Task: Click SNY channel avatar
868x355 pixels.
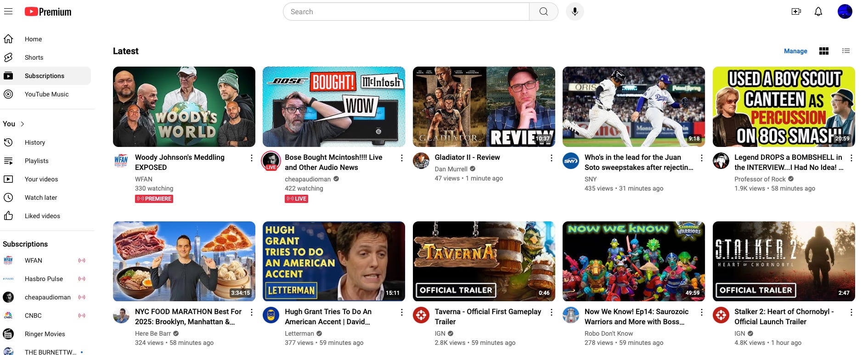Action: pos(571,161)
